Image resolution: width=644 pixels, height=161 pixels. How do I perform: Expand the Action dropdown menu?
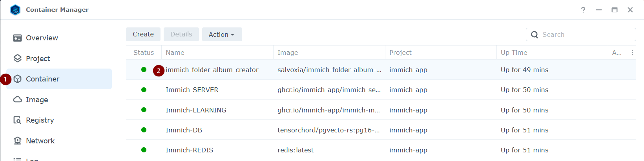tap(222, 34)
